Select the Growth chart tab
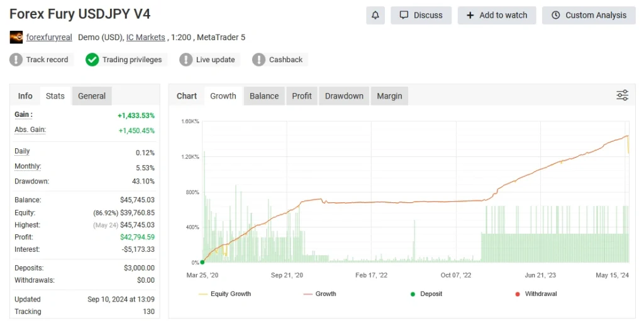The image size is (644, 321). click(x=223, y=96)
